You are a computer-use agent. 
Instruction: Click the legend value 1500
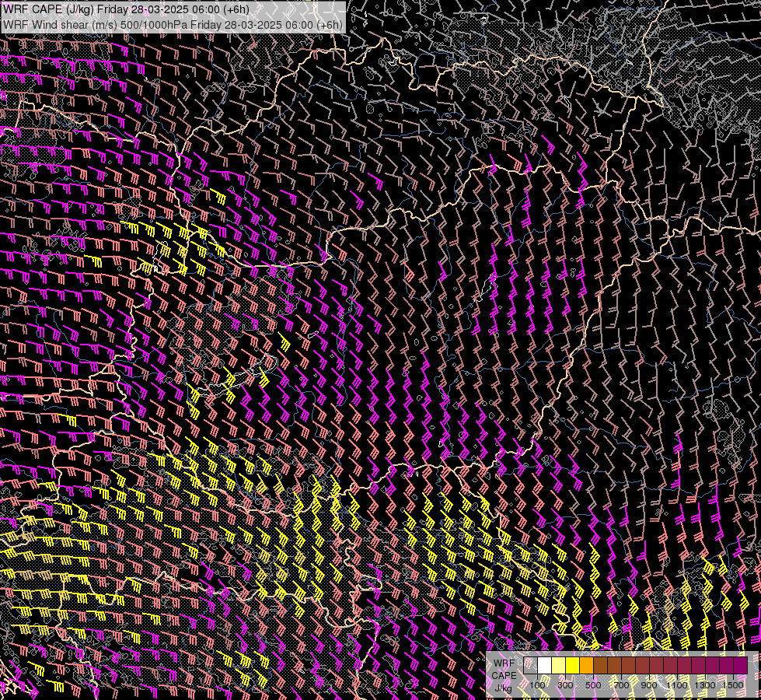(x=733, y=685)
